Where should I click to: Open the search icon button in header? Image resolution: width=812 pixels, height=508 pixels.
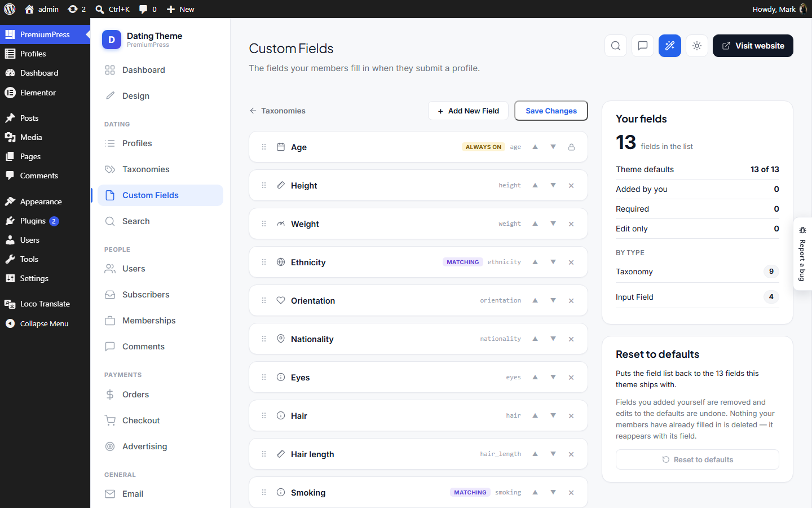pos(616,46)
